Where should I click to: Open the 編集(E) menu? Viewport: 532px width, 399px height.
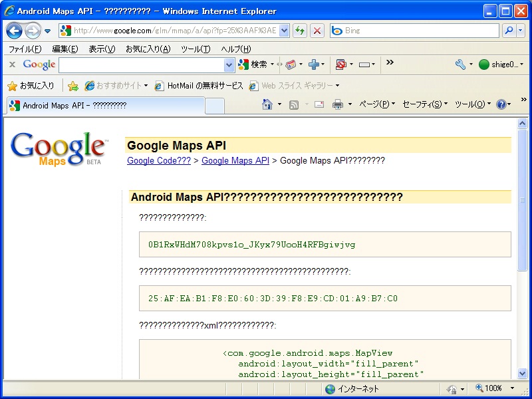[x=65, y=49]
